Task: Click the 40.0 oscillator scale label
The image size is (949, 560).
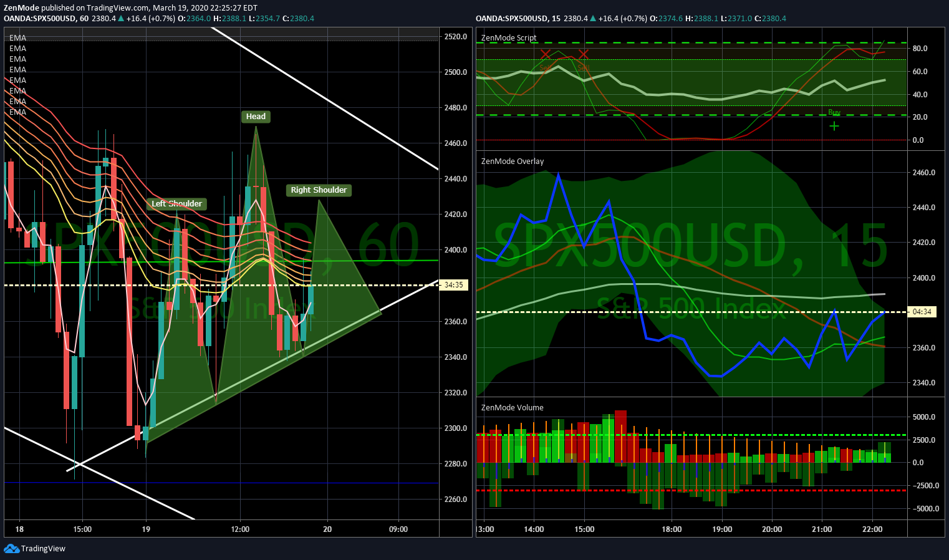Action: 920,95
